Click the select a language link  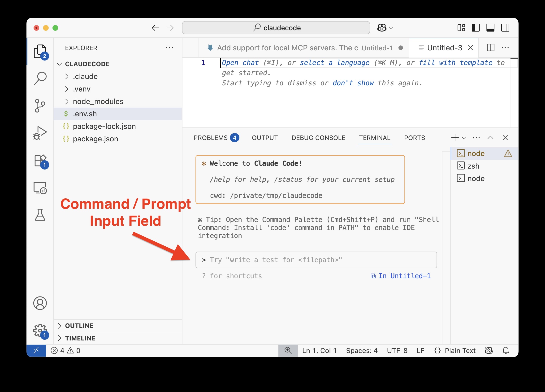point(334,63)
